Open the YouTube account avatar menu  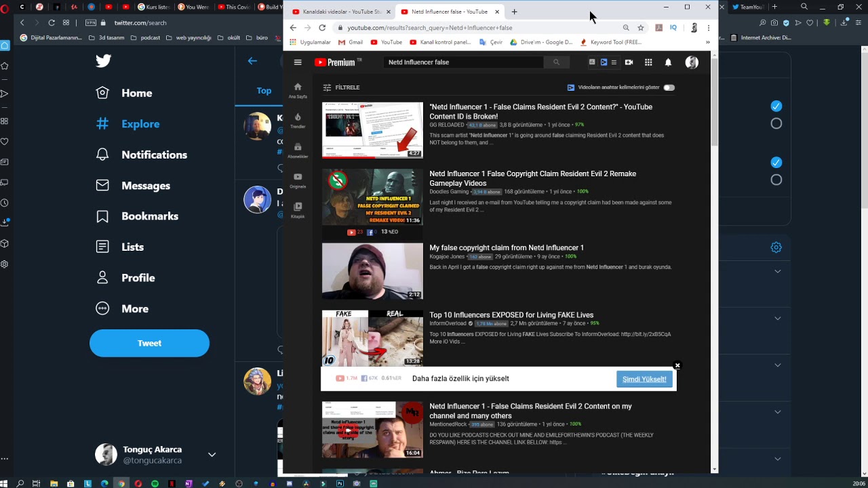pyautogui.click(x=692, y=62)
